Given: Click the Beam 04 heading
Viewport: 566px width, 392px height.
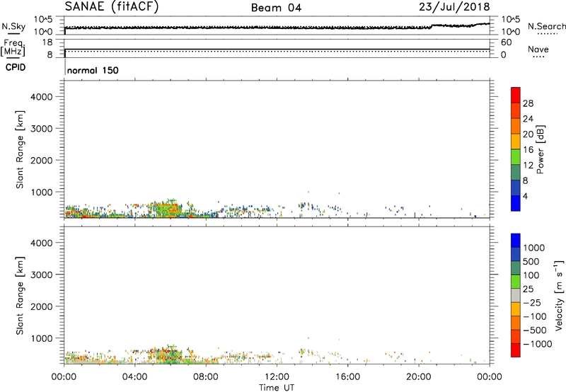Looking at the screenshot, I should (276, 8).
